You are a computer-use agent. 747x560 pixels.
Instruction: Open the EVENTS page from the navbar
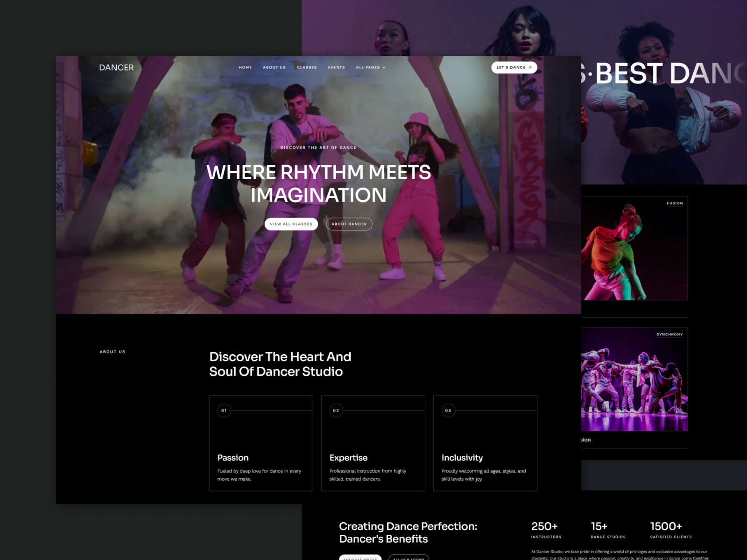(x=336, y=67)
